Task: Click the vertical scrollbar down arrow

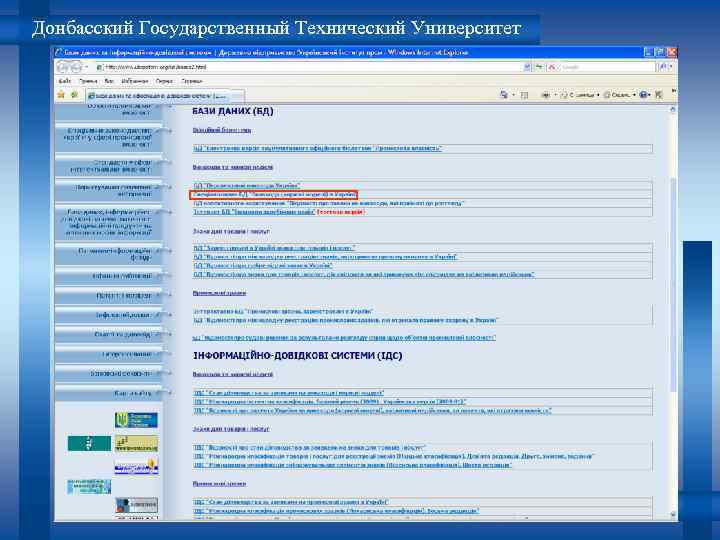Action: pyautogui.click(x=673, y=514)
